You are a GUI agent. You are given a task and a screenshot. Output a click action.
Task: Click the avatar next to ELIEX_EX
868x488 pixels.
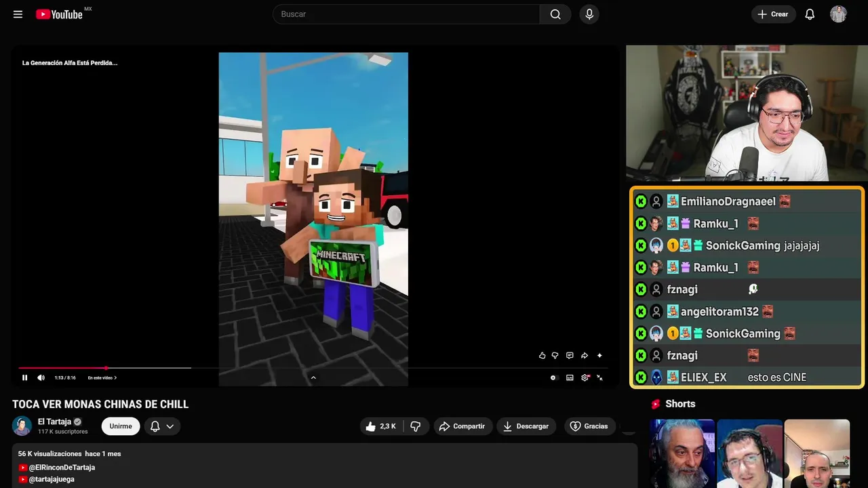(656, 378)
